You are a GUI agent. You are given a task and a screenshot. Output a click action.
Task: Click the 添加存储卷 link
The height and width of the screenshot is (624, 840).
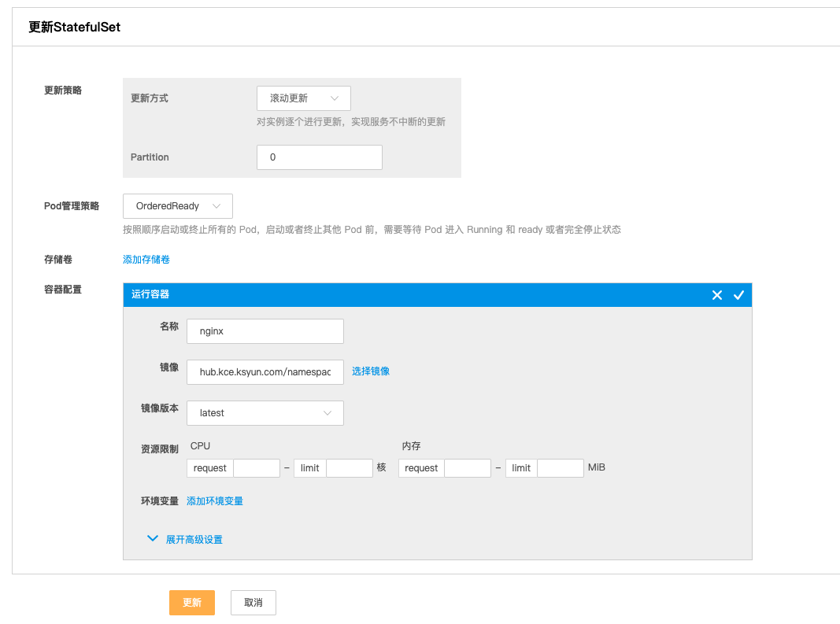click(146, 260)
